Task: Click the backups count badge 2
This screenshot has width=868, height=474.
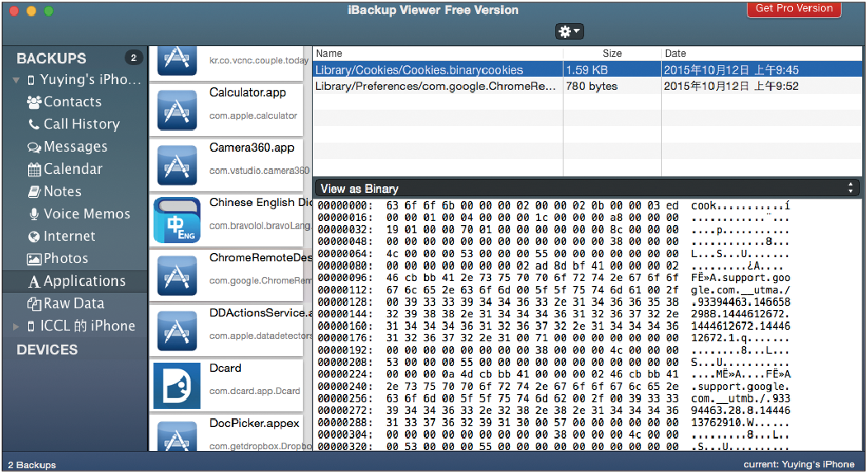Action: tap(134, 58)
